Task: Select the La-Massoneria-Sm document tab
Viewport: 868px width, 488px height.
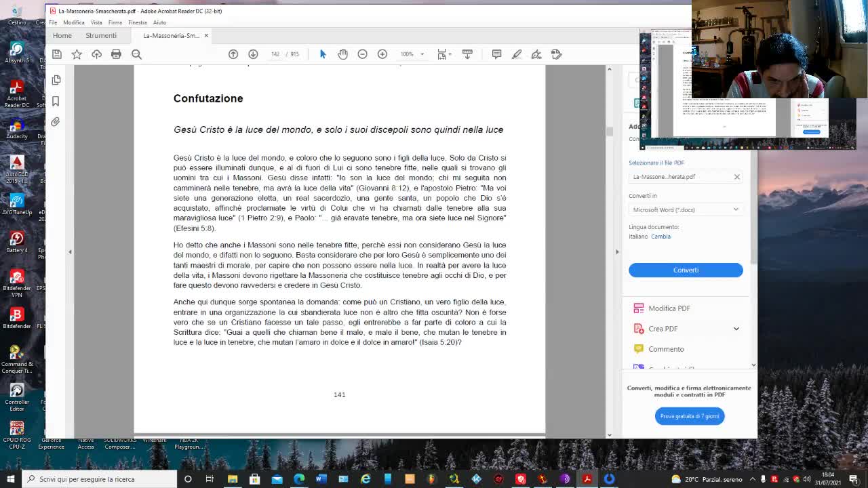Action: (x=171, y=35)
